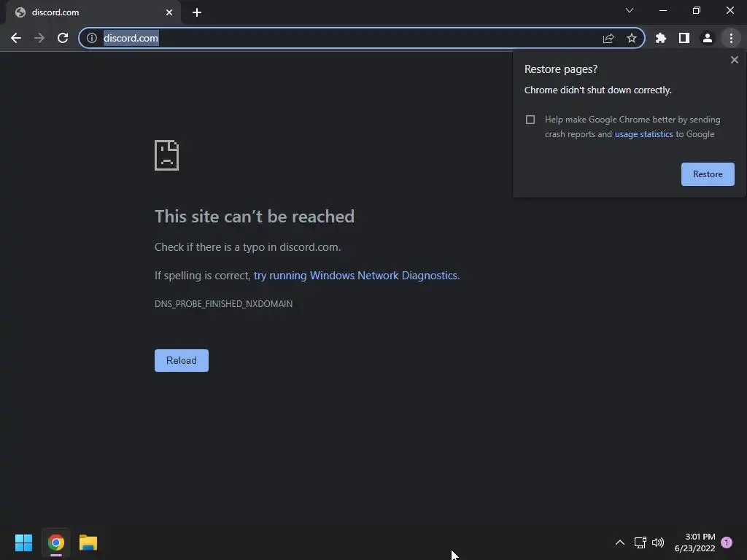The image size is (747, 560).
Task: Open the tab search chevron
Action: coord(630,10)
